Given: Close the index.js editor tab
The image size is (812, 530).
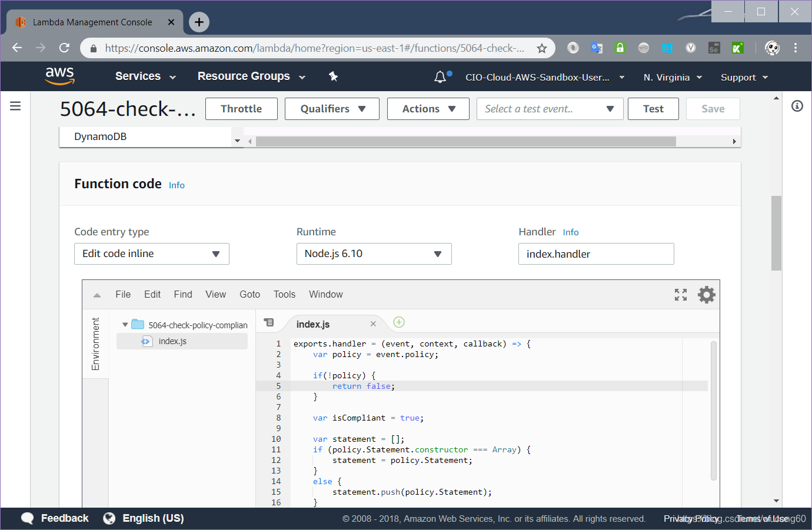Looking at the screenshot, I should click(373, 324).
